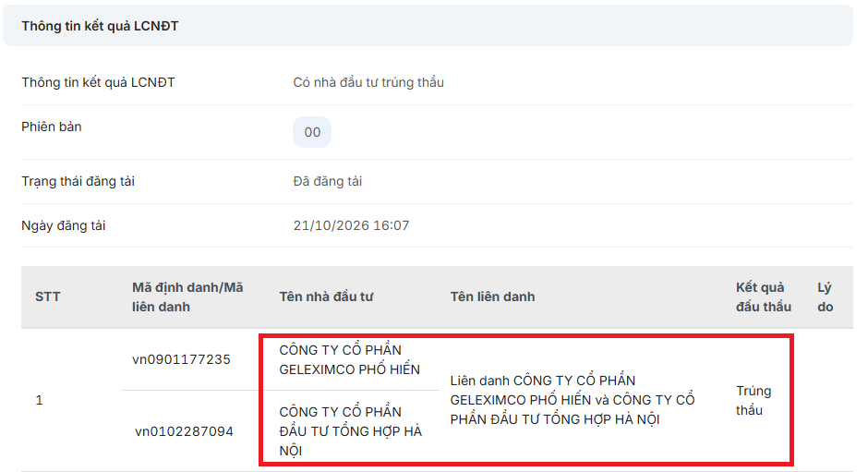Screen dimensions: 868x472
Task: Click investor name 'CÔNG TY CỔ PHẦN GELEXIMCO PHỐ HIẾN'
Action: (349, 359)
